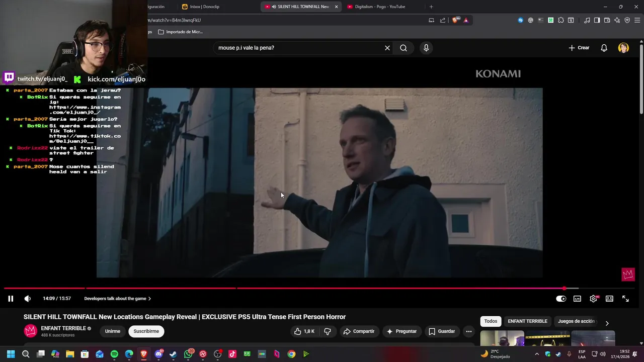Select the ENFANT TERRIBLE filter chip
Screen dimensions: 644x362
tap(527, 321)
